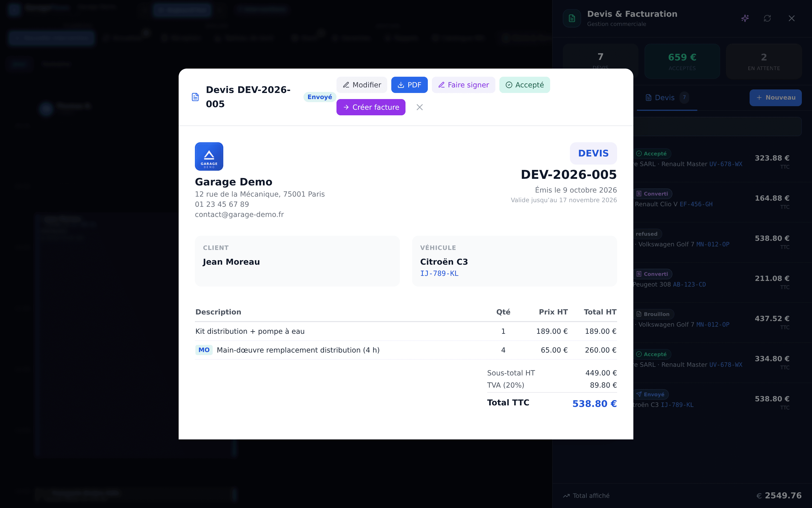Click the 2 EN ATTENTE stat card
The image size is (812, 508).
point(764,61)
